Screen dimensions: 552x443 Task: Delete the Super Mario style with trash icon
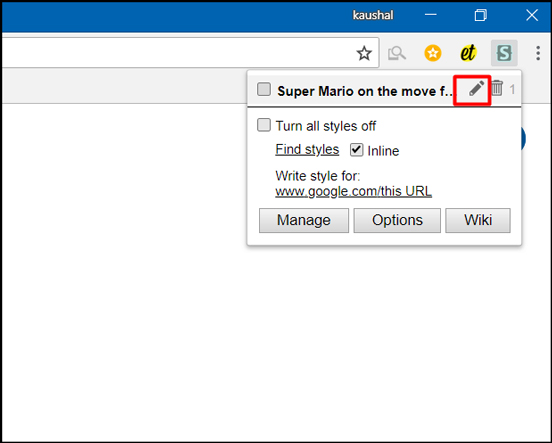coord(497,88)
